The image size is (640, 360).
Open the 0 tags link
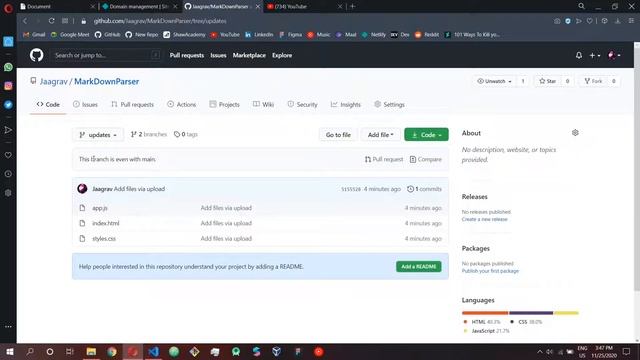(x=186, y=134)
